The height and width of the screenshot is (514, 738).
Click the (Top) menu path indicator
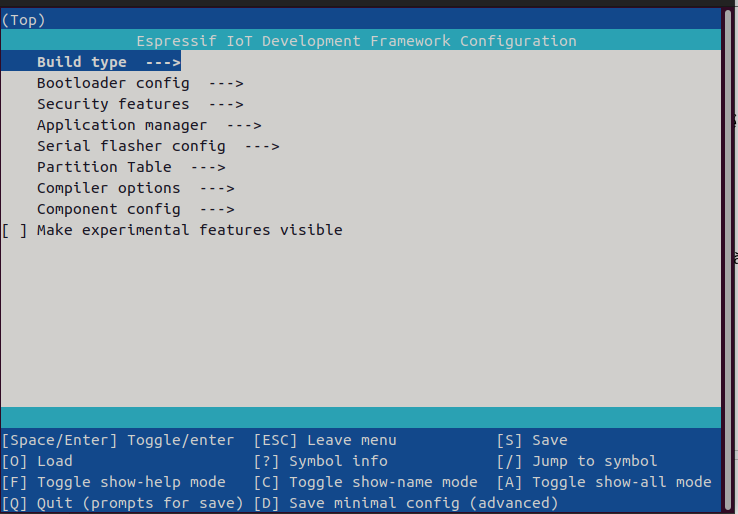(24, 20)
